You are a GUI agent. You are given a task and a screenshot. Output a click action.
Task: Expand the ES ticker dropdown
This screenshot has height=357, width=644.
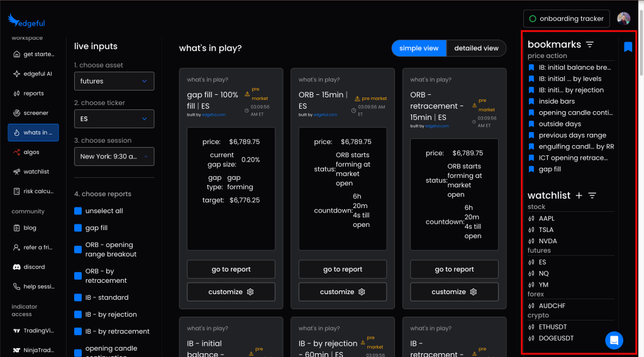pyautogui.click(x=114, y=119)
